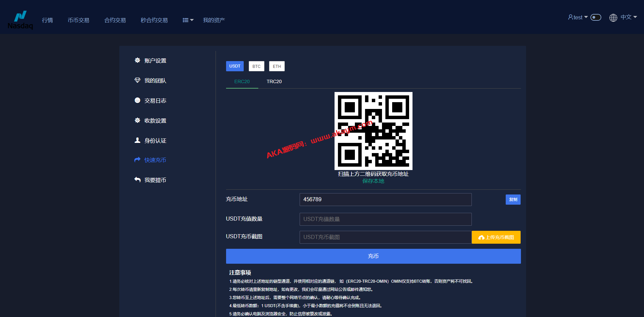
Task: Click the gear icon beside 账户设置
Action: [137, 60]
